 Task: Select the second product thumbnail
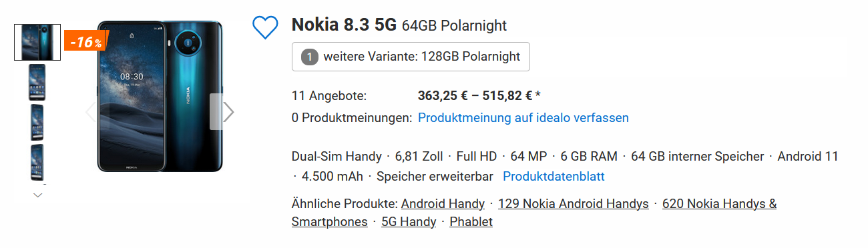(x=37, y=82)
